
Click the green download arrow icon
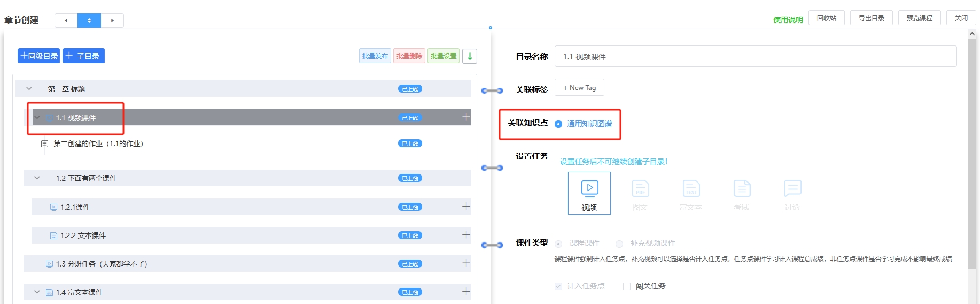tap(470, 56)
